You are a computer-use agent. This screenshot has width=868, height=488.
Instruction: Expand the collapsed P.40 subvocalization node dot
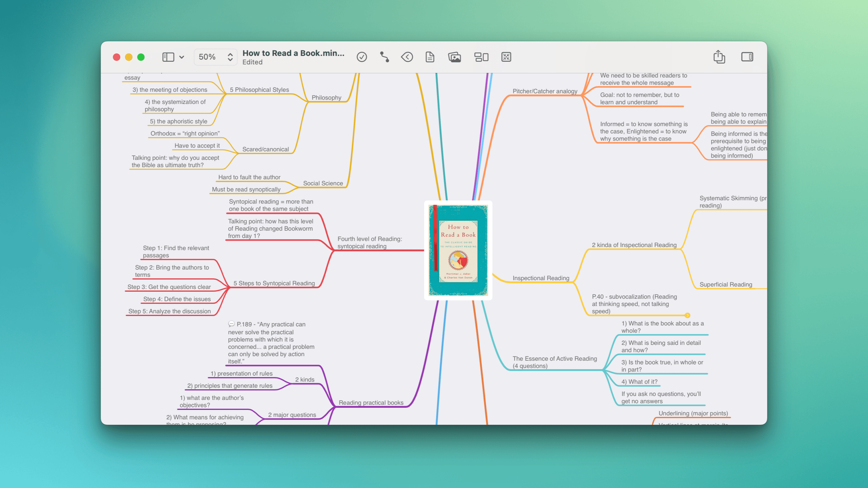tap(688, 315)
